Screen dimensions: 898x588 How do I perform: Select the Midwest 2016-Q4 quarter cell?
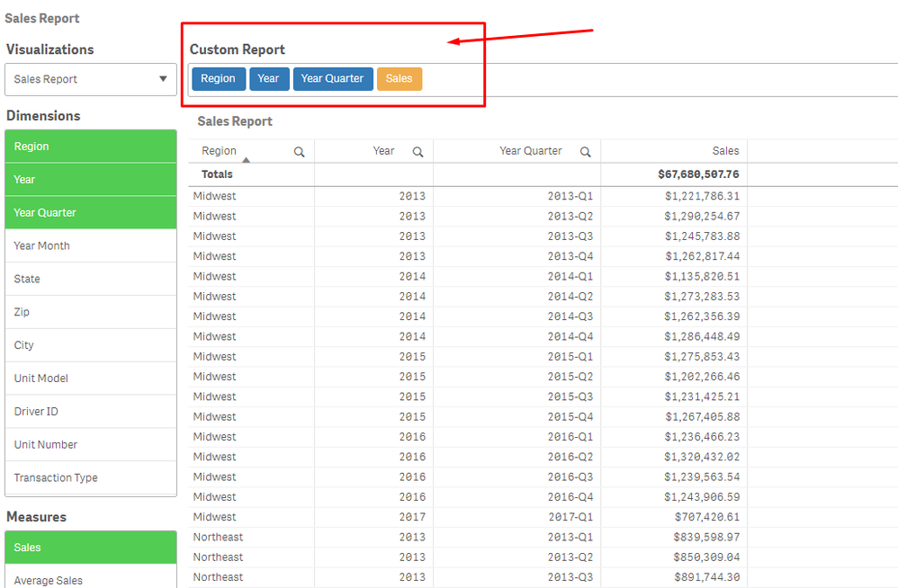point(570,496)
